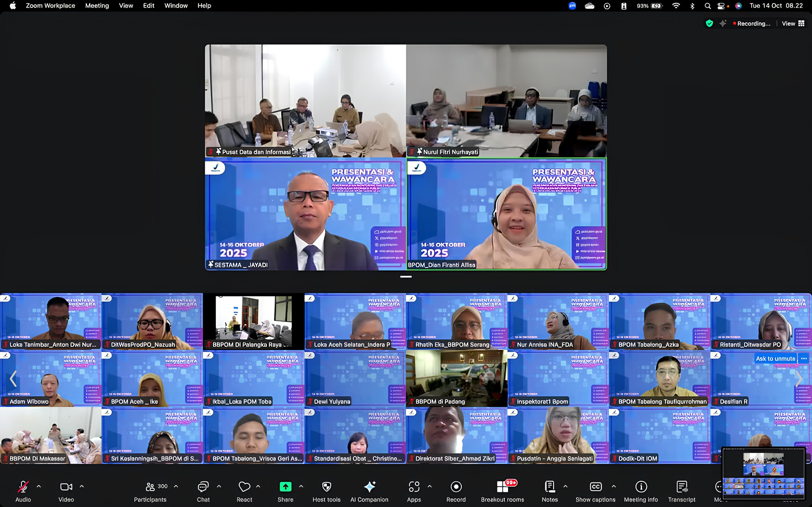Expand the arrow next to React
812x507 pixels.
coord(258,486)
